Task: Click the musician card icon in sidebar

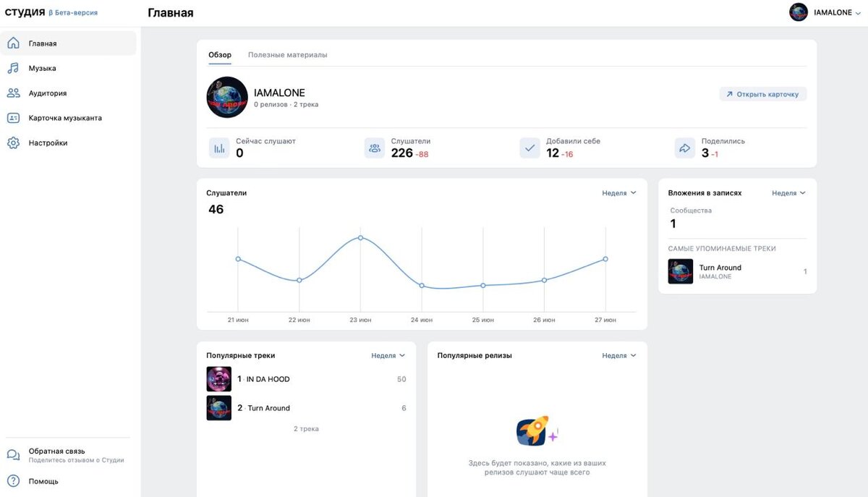Action: pos(13,118)
